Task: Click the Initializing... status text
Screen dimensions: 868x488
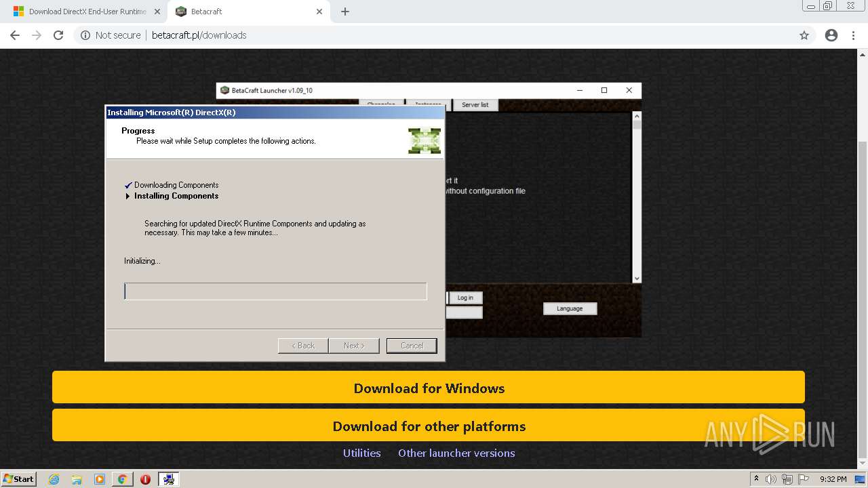Action: coord(142,261)
